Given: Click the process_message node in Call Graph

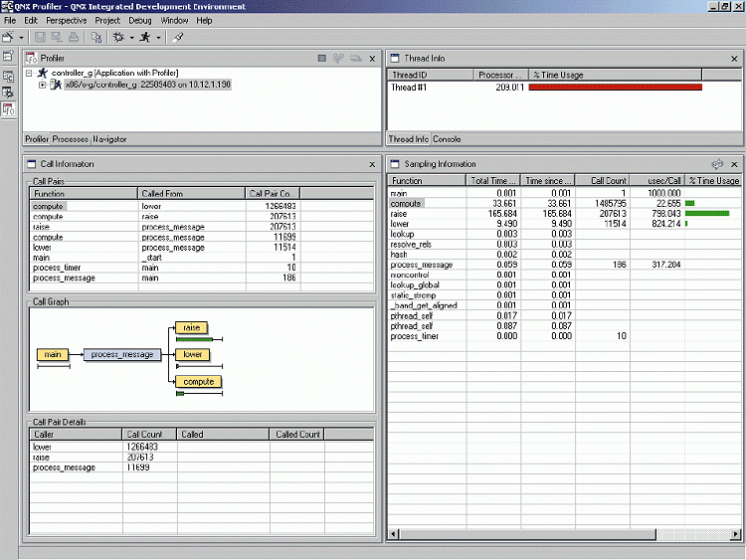Looking at the screenshot, I should [x=122, y=354].
